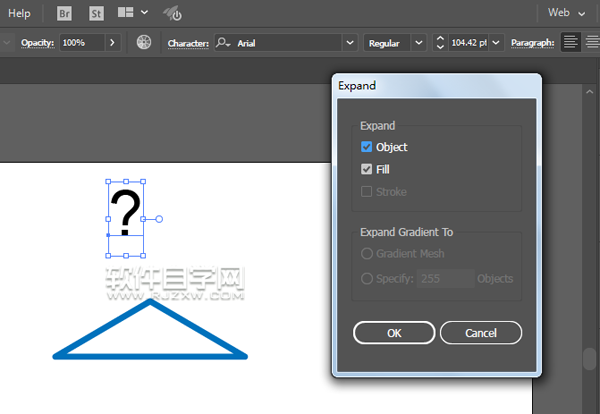
Task: Click the Recolor Artwork globe icon
Action: click(144, 43)
